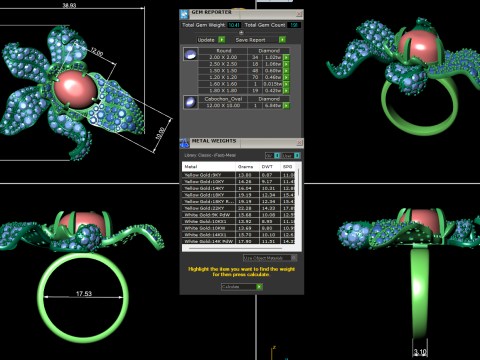Viewport: 480px width, 360px height.
Task: Click green arrow for 1.80 X 1.80 row
Action: coord(286,91)
